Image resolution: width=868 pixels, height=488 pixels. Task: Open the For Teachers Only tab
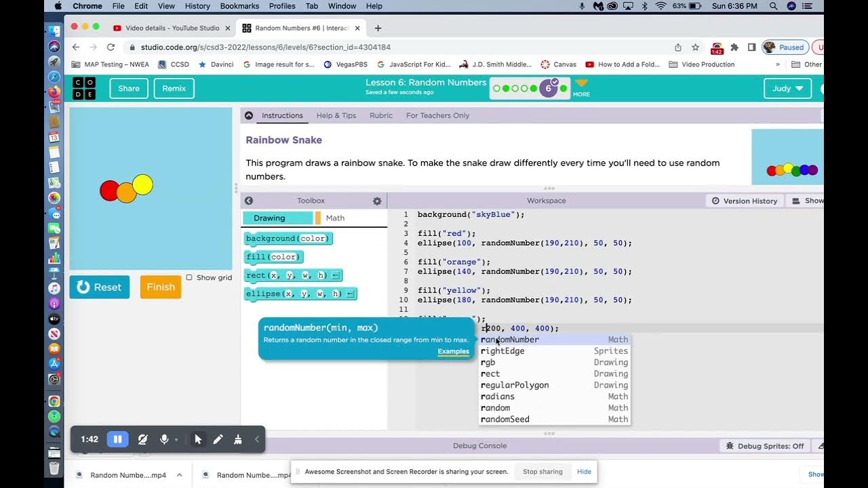point(437,115)
